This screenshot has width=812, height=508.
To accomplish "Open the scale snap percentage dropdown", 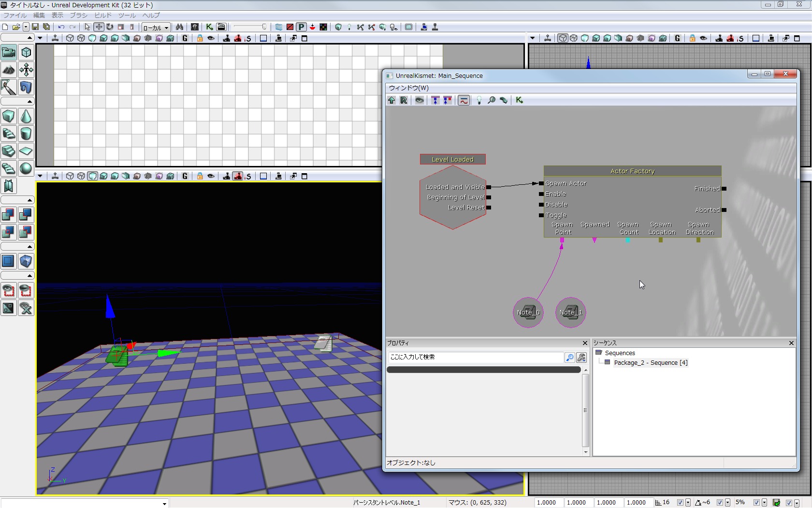I will pos(764,503).
